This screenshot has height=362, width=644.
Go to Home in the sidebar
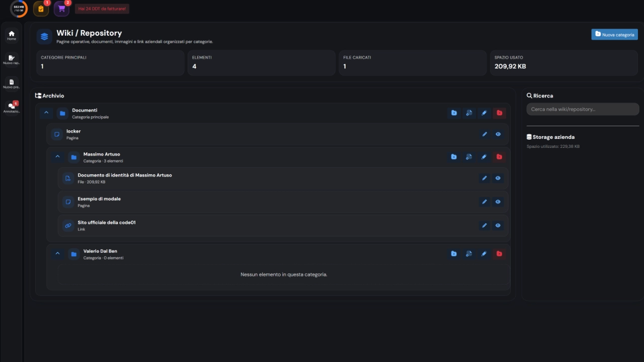pyautogui.click(x=12, y=35)
